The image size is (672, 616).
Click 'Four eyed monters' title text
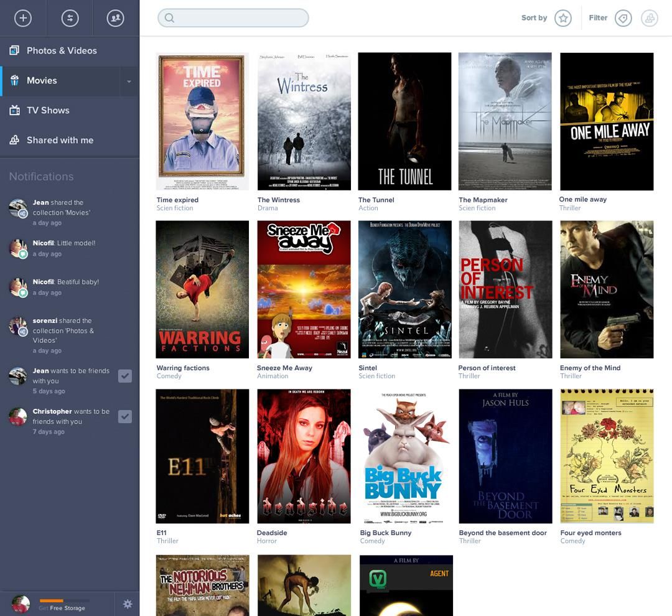click(590, 533)
